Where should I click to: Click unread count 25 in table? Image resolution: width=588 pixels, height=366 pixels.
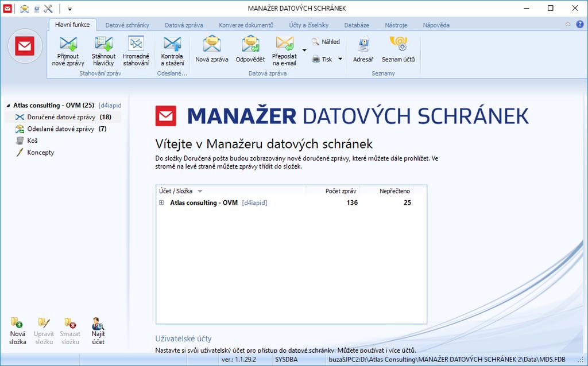click(x=407, y=203)
